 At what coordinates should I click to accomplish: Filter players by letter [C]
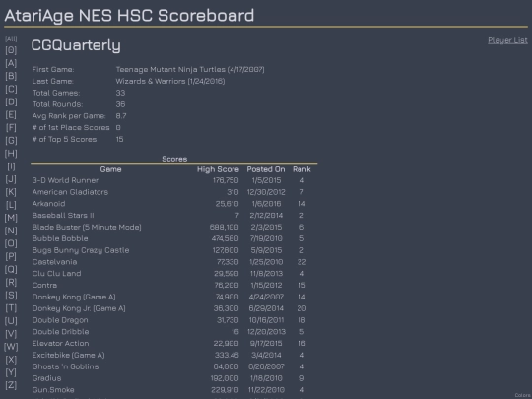tap(11, 89)
